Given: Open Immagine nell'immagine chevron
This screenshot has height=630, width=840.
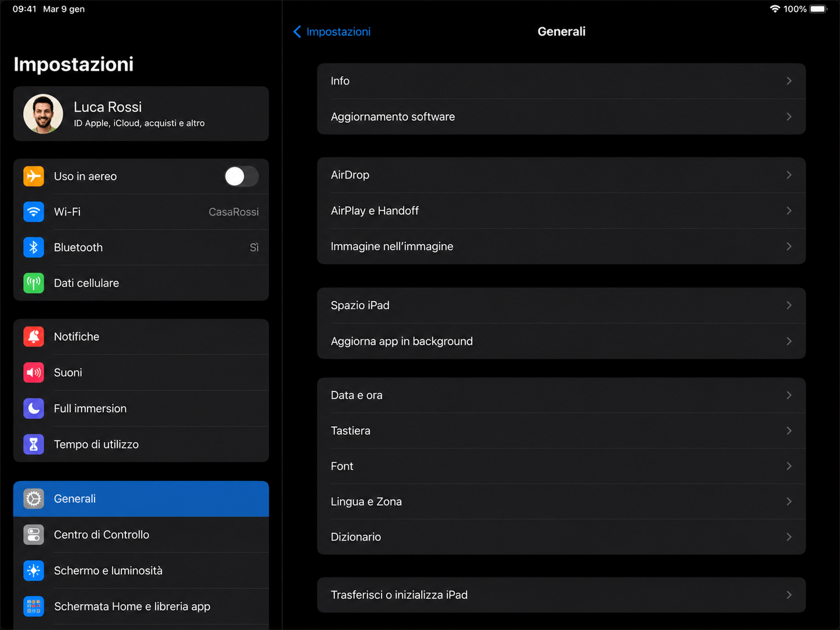Looking at the screenshot, I should [x=789, y=247].
